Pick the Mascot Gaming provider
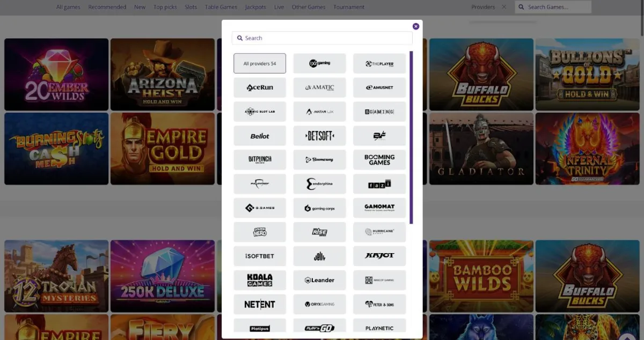644x340 pixels. tap(379, 280)
